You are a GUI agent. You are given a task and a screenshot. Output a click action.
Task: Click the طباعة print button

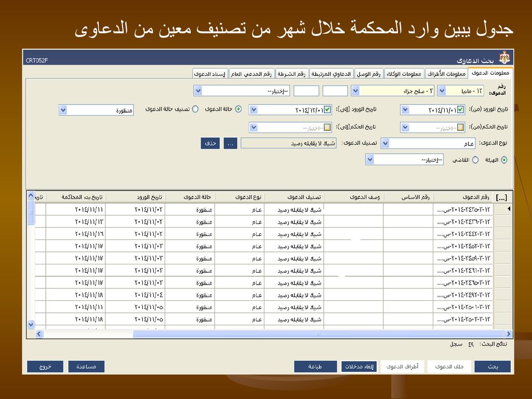click(315, 366)
